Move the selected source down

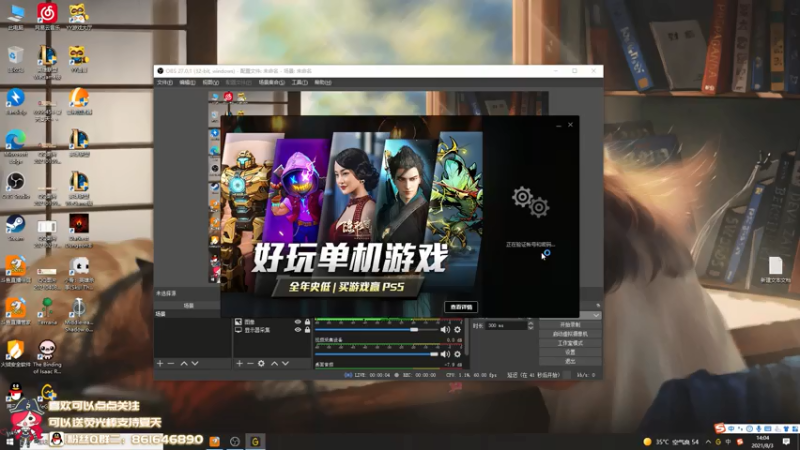[x=285, y=363]
